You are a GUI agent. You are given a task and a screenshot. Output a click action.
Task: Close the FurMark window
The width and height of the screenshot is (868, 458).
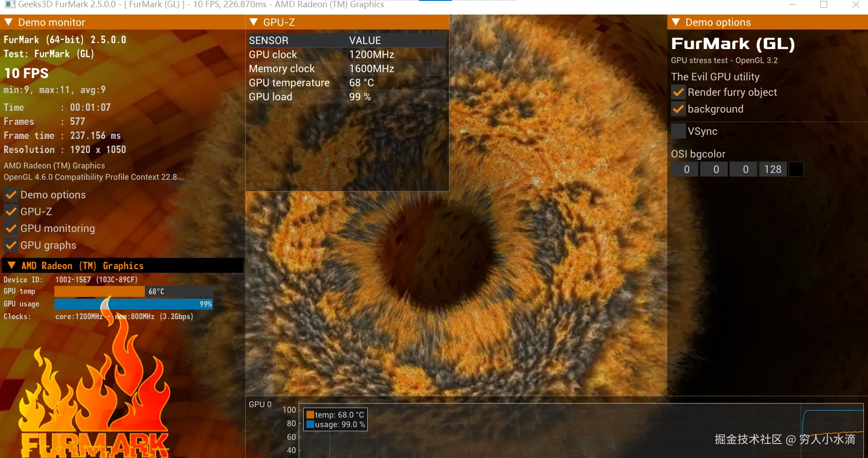856,5
